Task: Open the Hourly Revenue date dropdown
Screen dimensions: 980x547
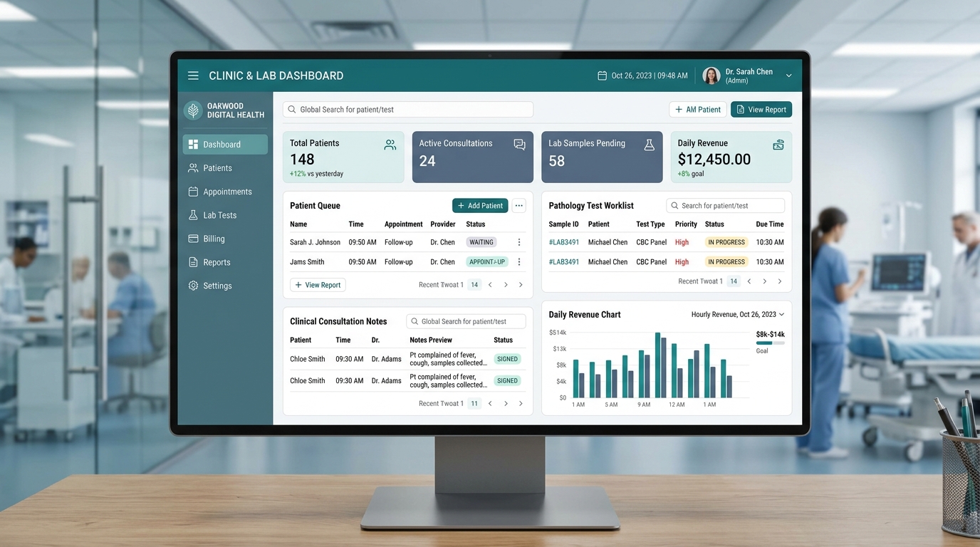Action: pyautogui.click(x=738, y=314)
